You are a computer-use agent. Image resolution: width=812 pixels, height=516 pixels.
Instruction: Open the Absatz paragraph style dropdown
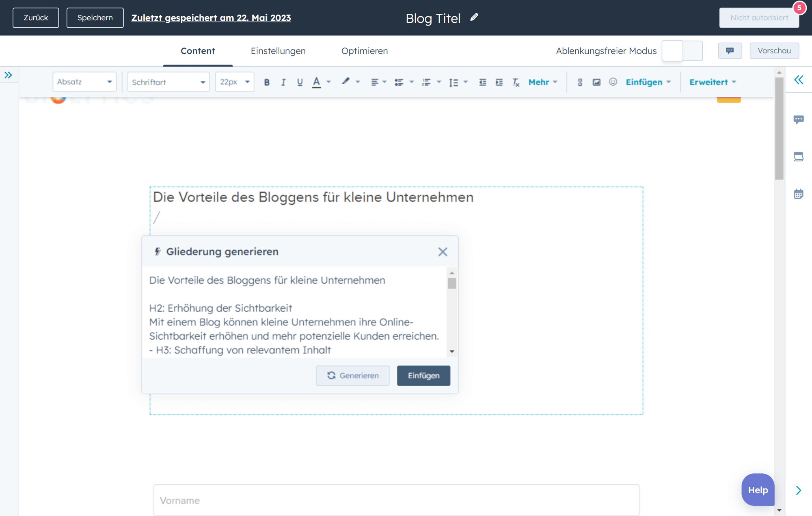[x=84, y=82]
